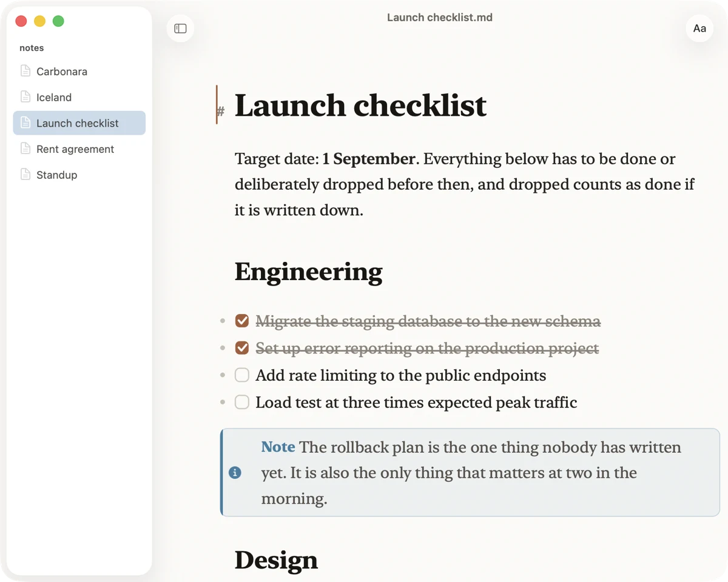Click the Rent agreement file icon
728x582 pixels.
tap(25, 149)
